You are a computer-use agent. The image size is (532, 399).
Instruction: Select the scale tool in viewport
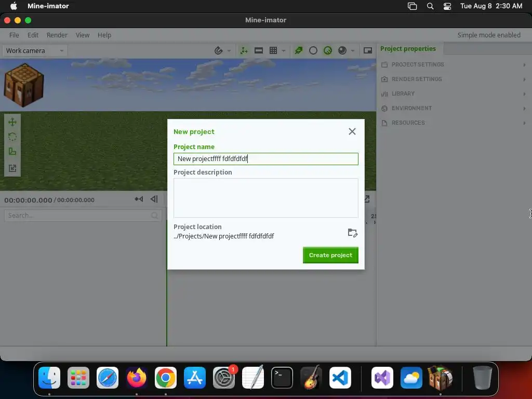coord(12,168)
